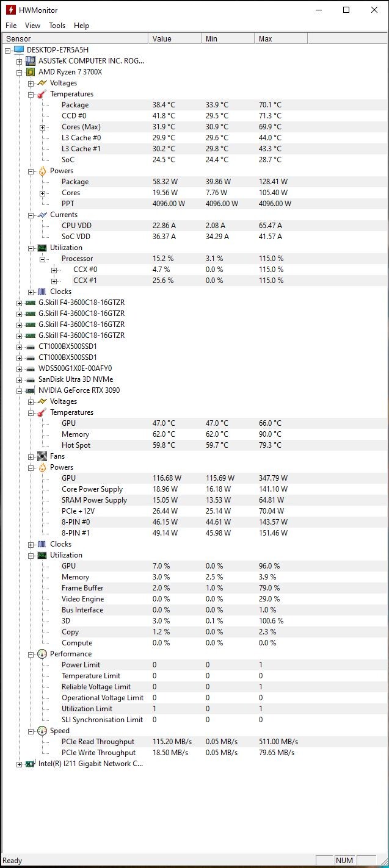The image size is (389, 868).
Task: Click the ASUSTeK motherboard icon
Action: point(31,61)
